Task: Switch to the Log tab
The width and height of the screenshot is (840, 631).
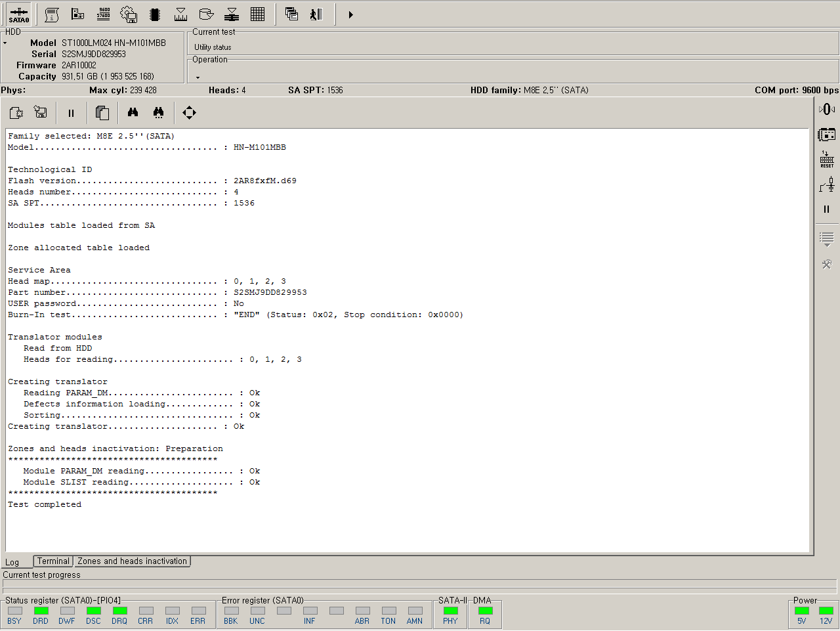Action: coord(12,562)
